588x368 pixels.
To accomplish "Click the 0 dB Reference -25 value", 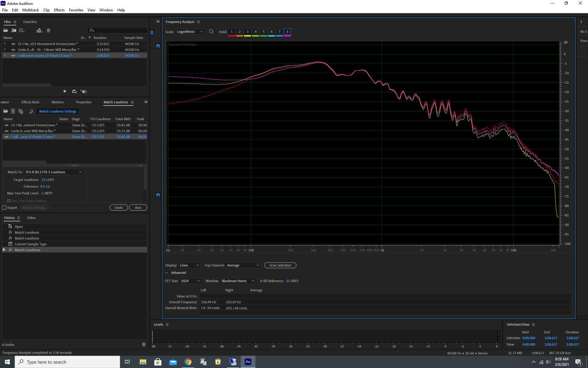I will [288, 281].
